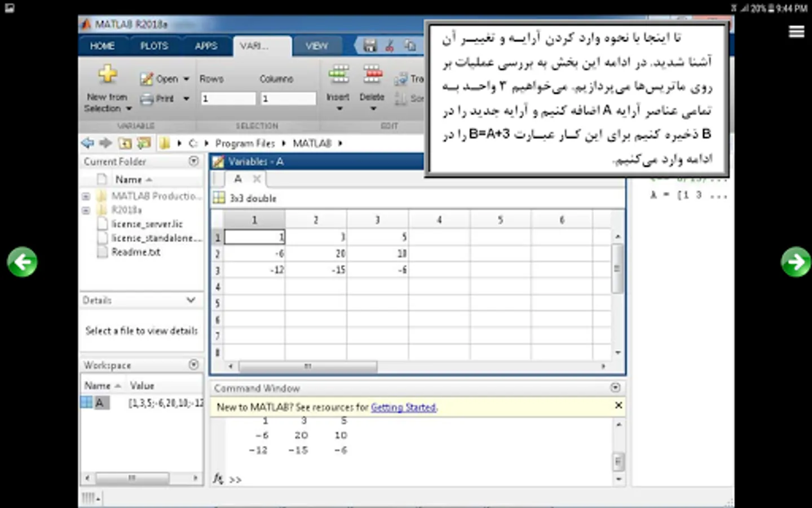Image resolution: width=812 pixels, height=508 pixels.
Task: Click the Browse for folder icon
Action: coord(144,143)
